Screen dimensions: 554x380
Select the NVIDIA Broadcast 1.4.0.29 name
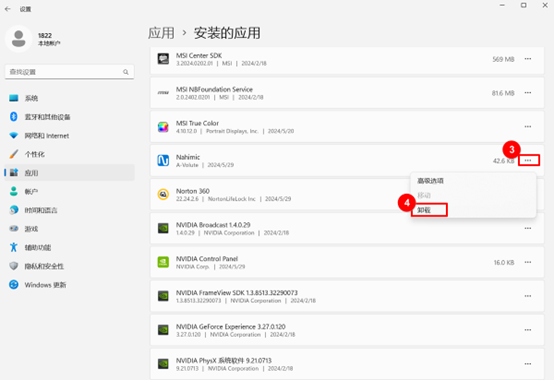[x=213, y=225]
